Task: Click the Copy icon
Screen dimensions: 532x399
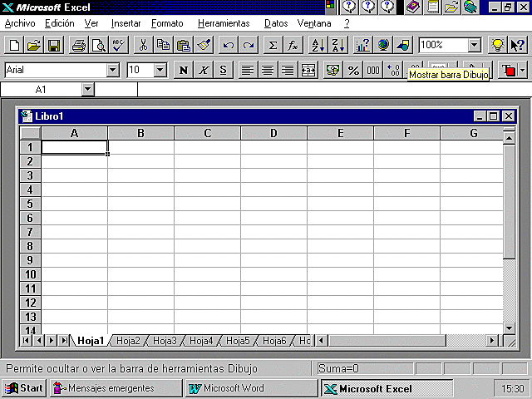Action: 164,45
